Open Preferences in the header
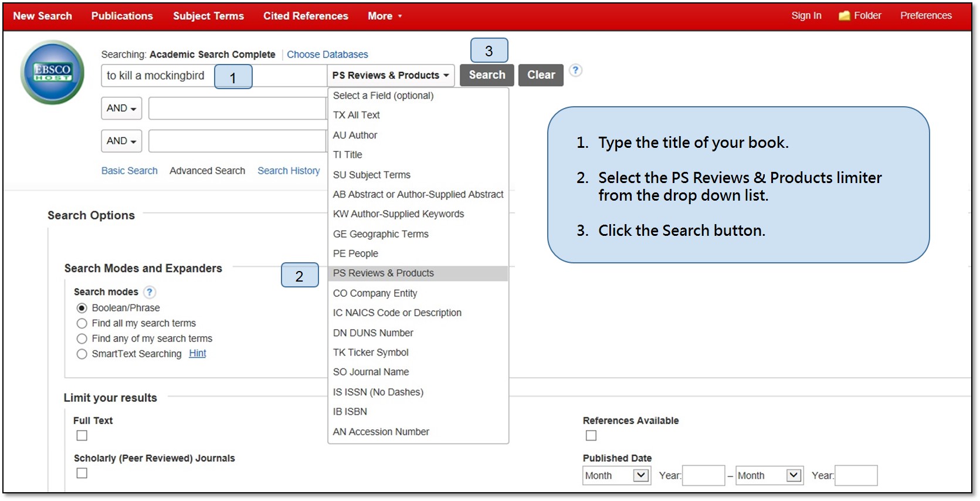Screen dimensions: 980x501 926,16
